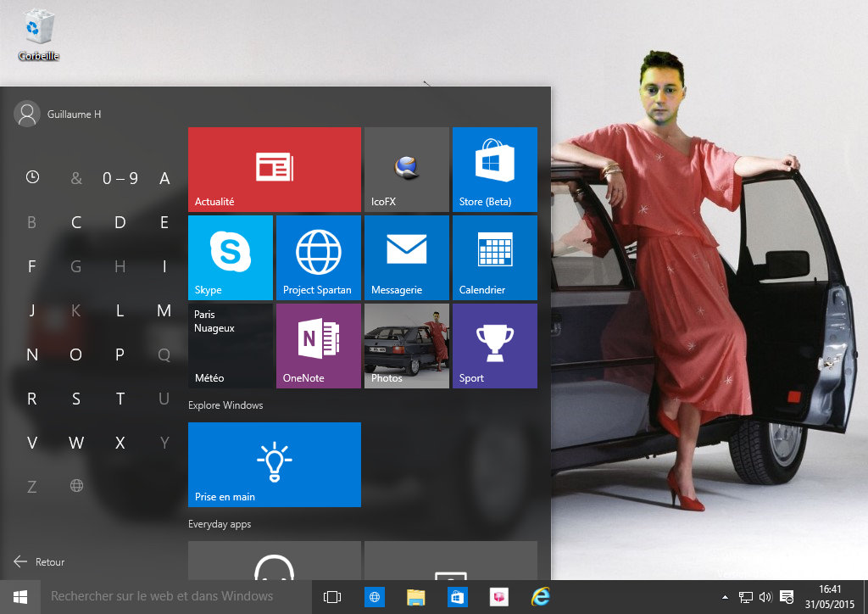The height and width of the screenshot is (614, 868).
Task: Jump to the 0 – 9 app group
Action: point(120,178)
